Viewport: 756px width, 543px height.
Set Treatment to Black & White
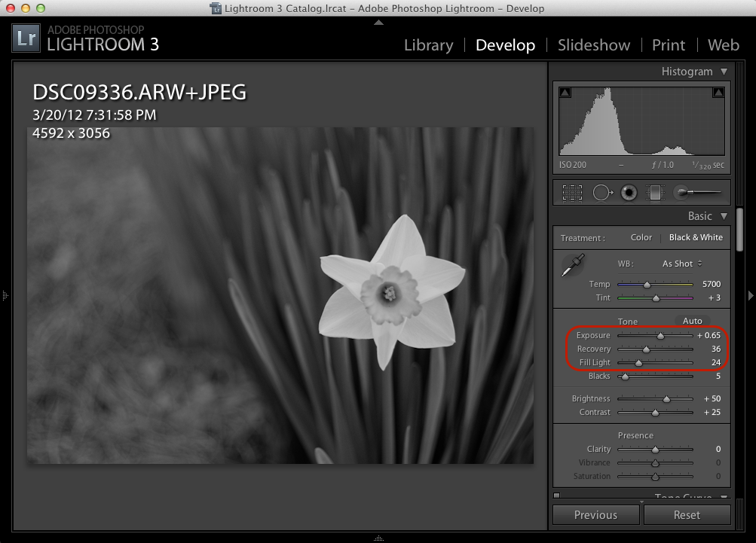pyautogui.click(x=695, y=237)
